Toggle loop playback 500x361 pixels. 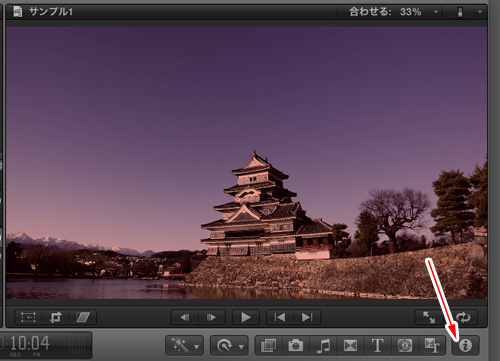[464, 317]
